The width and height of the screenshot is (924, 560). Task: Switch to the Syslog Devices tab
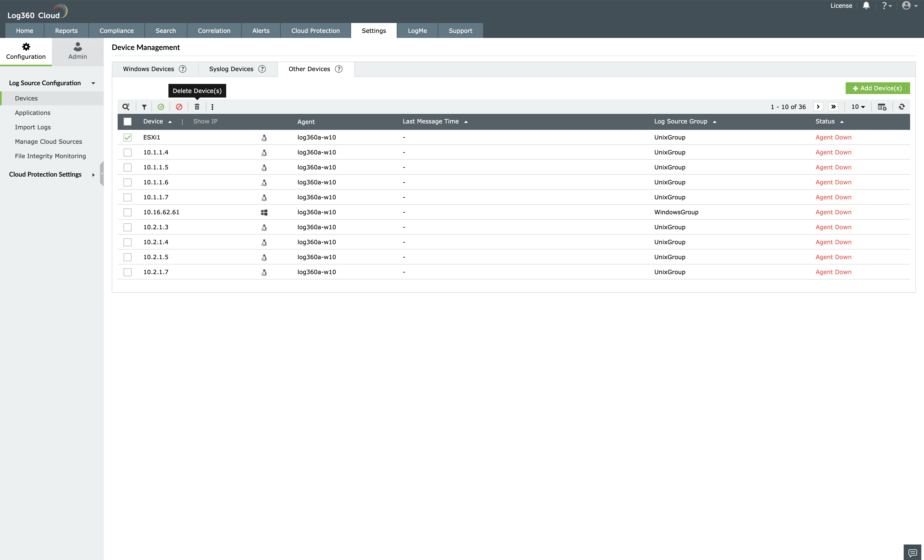(231, 69)
